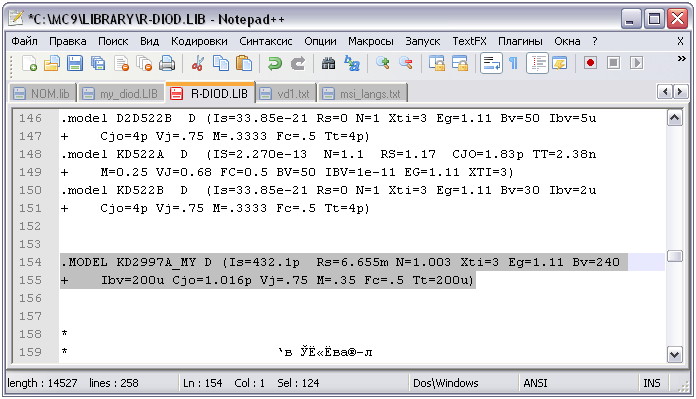Stop macro recording square button

point(613,63)
